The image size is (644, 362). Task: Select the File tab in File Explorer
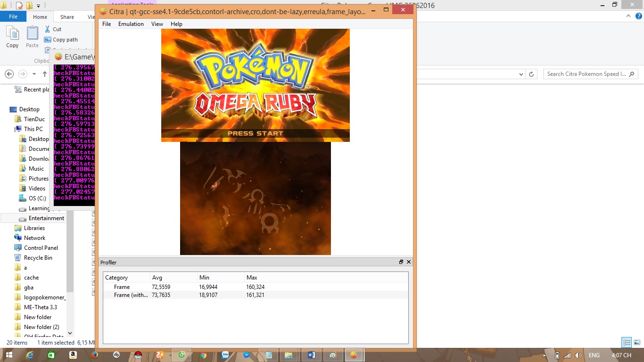coord(13,16)
